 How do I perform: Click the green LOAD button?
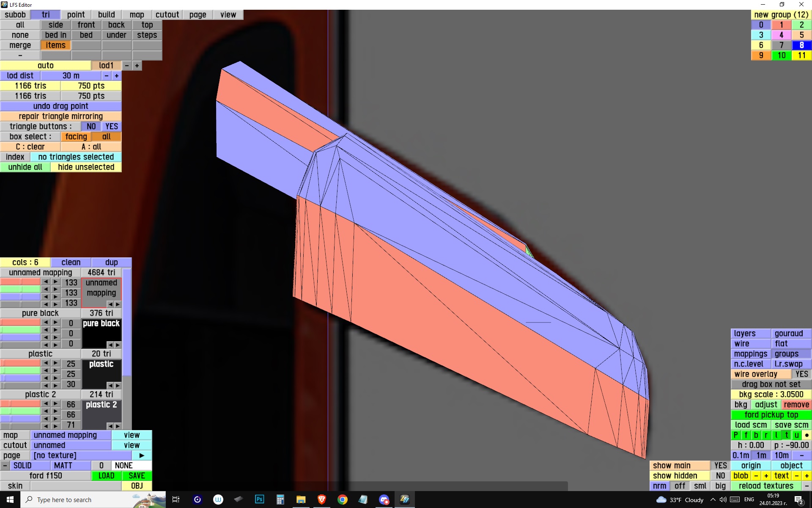pos(106,476)
